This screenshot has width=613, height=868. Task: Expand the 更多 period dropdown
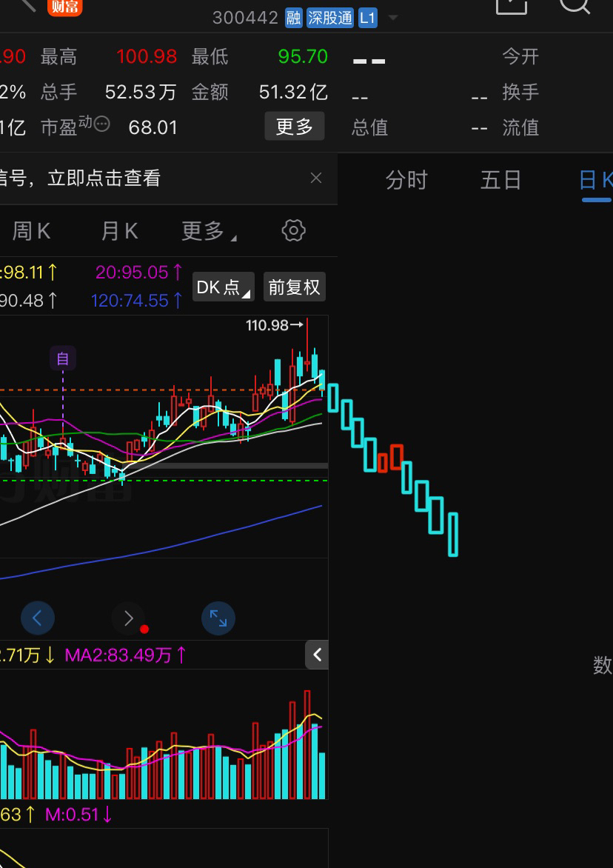209,231
